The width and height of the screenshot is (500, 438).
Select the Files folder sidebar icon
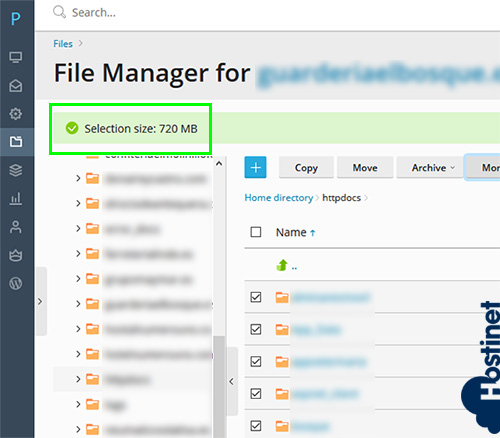pyautogui.click(x=16, y=142)
